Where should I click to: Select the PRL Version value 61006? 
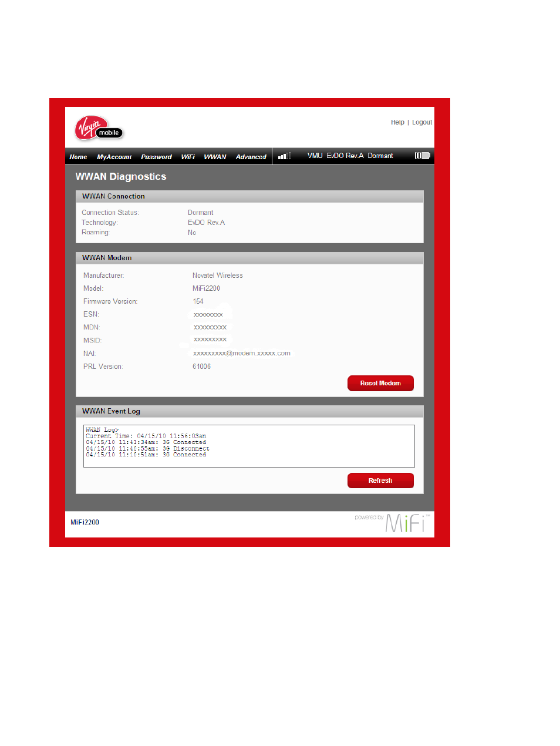[201, 367]
